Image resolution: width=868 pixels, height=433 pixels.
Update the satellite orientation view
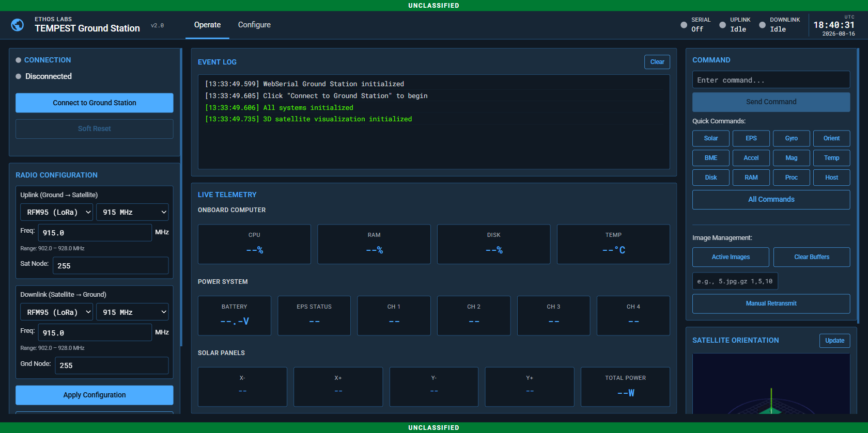pyautogui.click(x=834, y=341)
